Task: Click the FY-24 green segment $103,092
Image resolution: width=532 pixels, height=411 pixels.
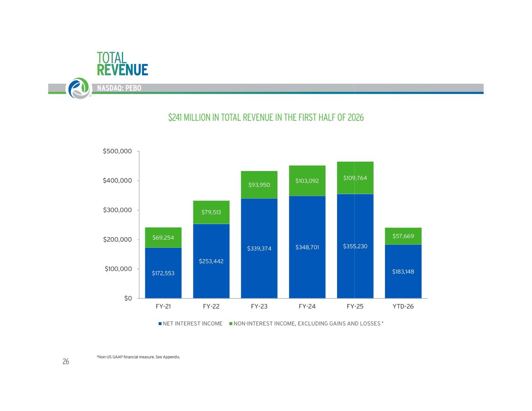Action: point(307,181)
